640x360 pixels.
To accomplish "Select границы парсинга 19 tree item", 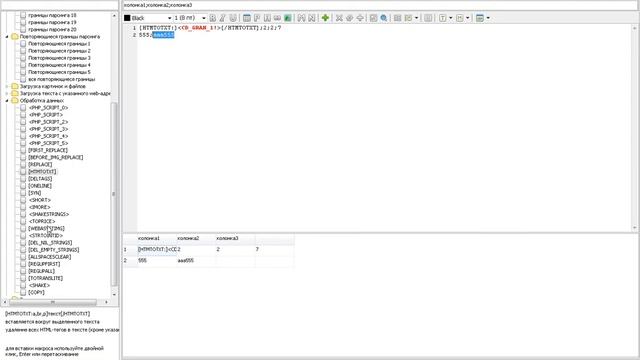I will pyautogui.click(x=52, y=22).
